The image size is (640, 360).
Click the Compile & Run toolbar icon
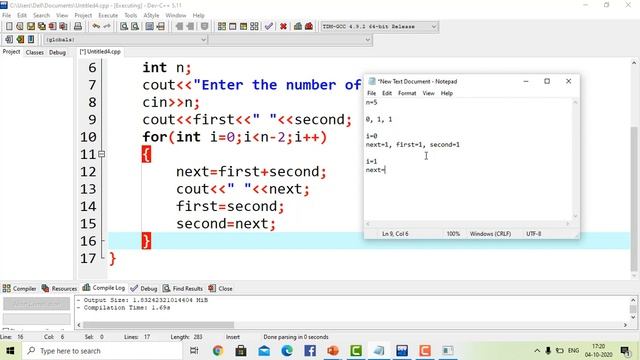click(243, 27)
